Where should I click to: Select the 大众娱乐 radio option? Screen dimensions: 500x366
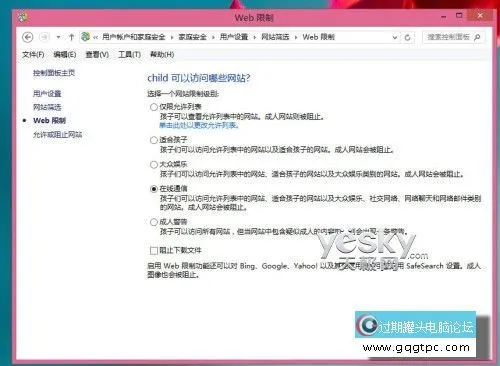click(154, 165)
